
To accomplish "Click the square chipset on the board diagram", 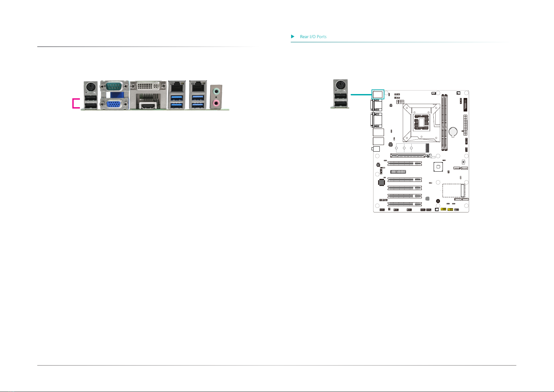I will (438, 167).
